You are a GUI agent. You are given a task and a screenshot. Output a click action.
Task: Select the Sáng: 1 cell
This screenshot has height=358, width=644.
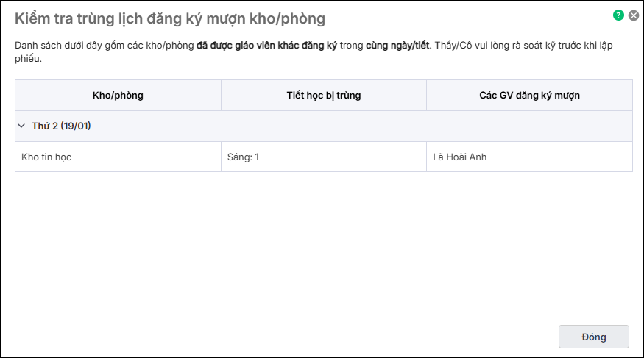pyautogui.click(x=243, y=157)
